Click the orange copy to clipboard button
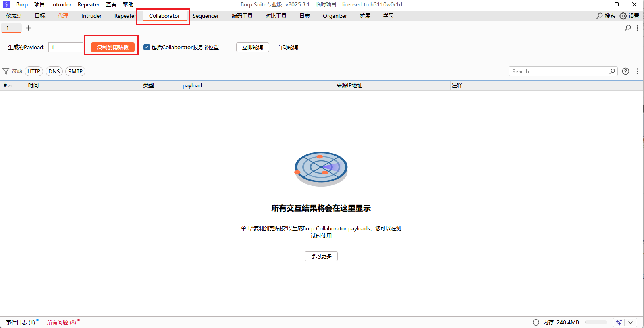Viewport: 644px width, 328px height. [112, 47]
